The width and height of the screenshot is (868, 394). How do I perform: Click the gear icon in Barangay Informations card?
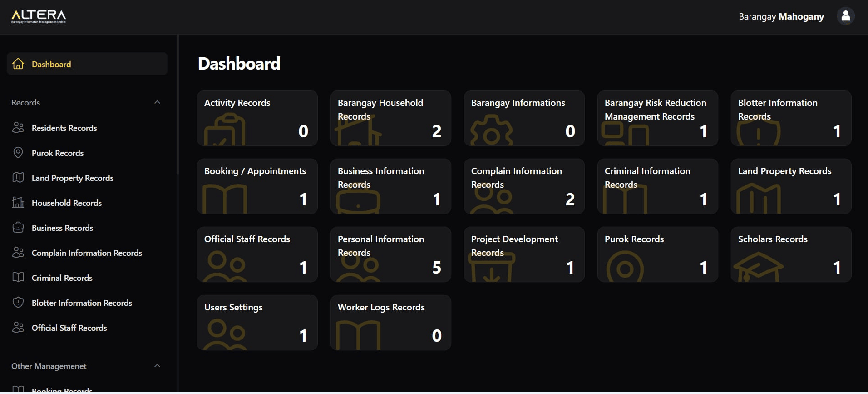click(x=491, y=130)
